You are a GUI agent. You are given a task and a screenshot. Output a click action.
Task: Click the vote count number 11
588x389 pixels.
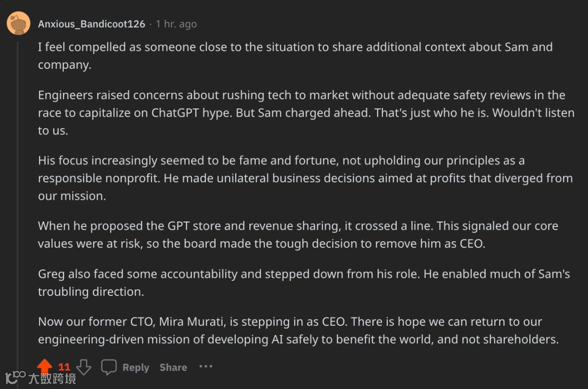64,367
